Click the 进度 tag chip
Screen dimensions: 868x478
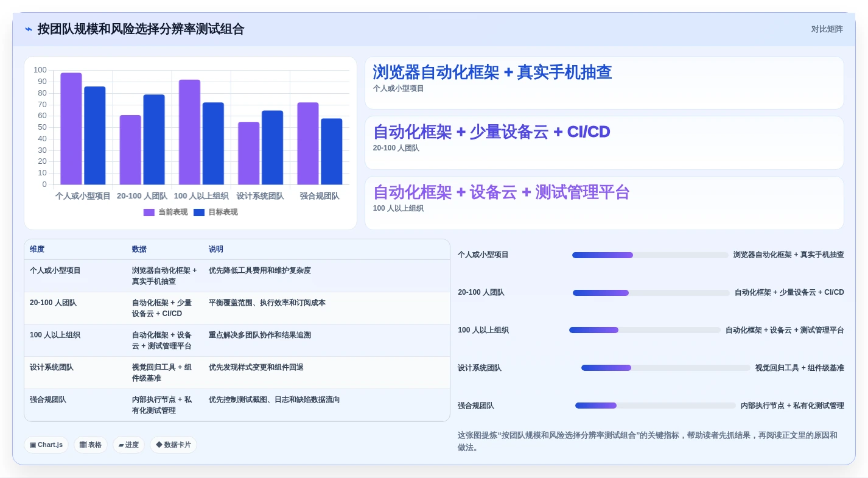128,445
